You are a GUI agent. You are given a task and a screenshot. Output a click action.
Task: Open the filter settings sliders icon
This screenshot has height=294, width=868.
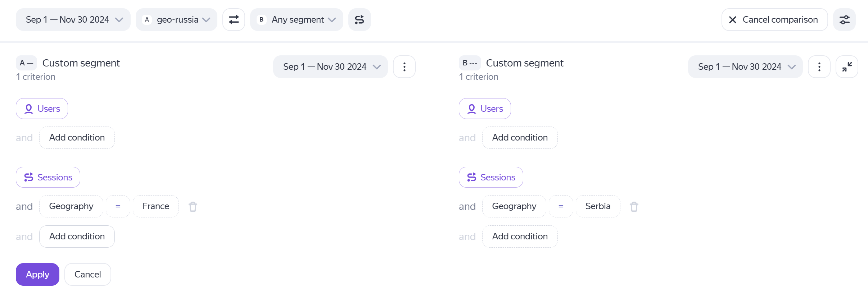click(844, 20)
